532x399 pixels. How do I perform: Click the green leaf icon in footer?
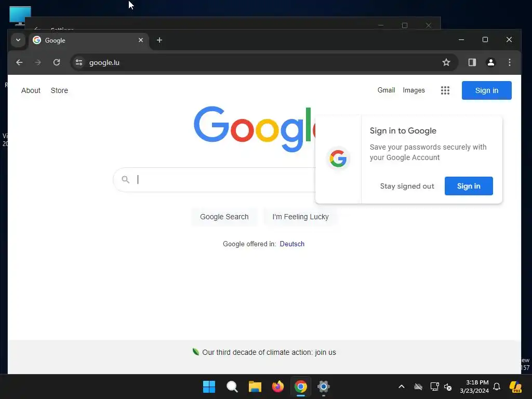point(196,352)
